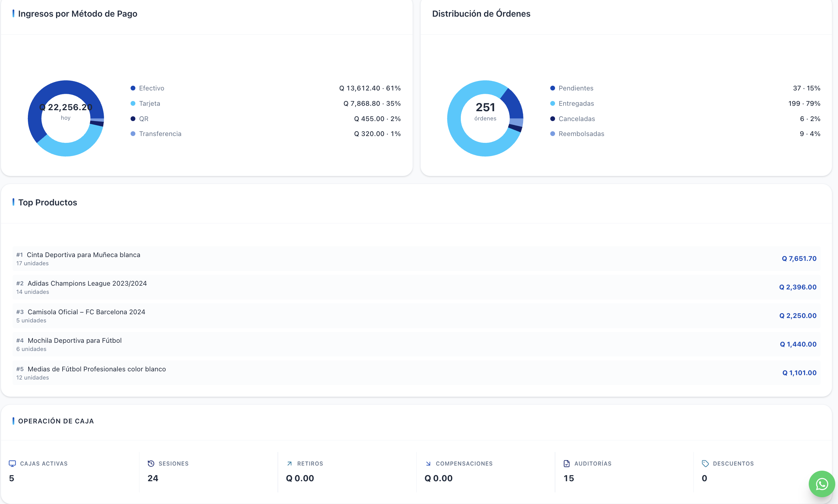Open the WhatsApp chat floating button
This screenshot has height=504, width=838.
click(x=822, y=484)
